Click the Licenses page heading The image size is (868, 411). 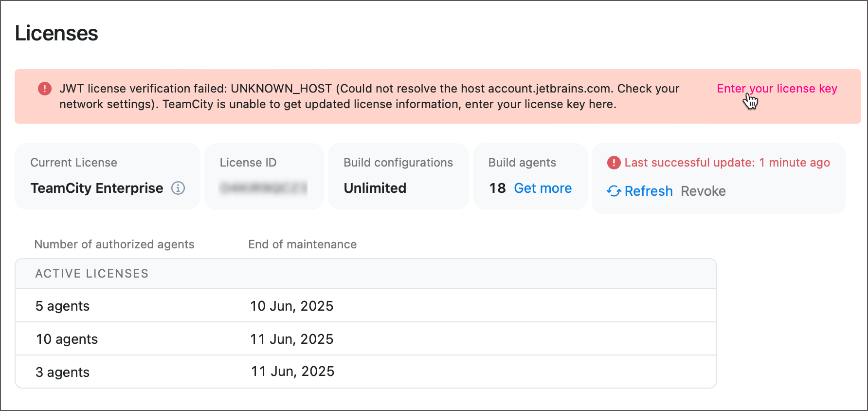[56, 33]
